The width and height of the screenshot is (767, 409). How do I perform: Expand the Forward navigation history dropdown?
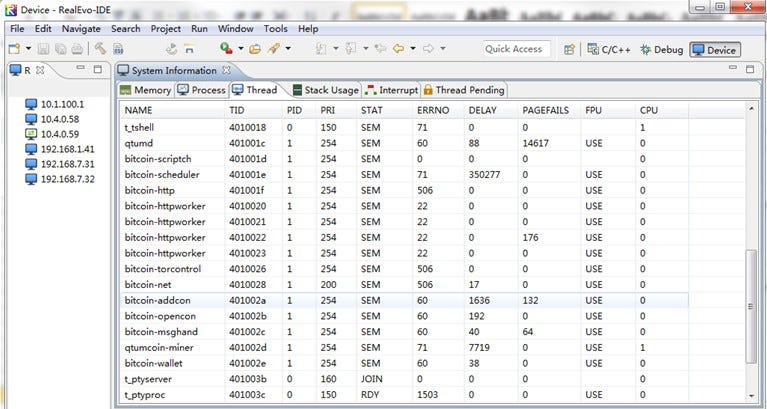(443, 48)
